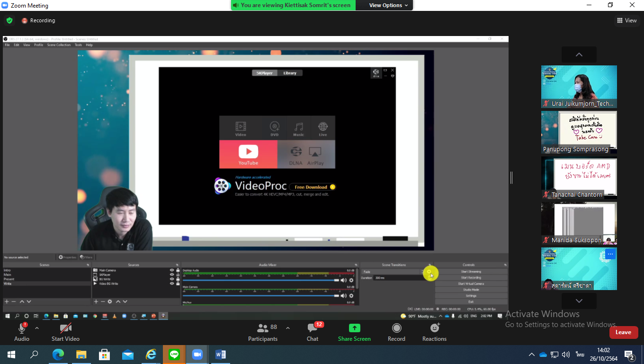Click Start Recording in OBS Controls
The height and width of the screenshot is (364, 644).
[471, 278]
